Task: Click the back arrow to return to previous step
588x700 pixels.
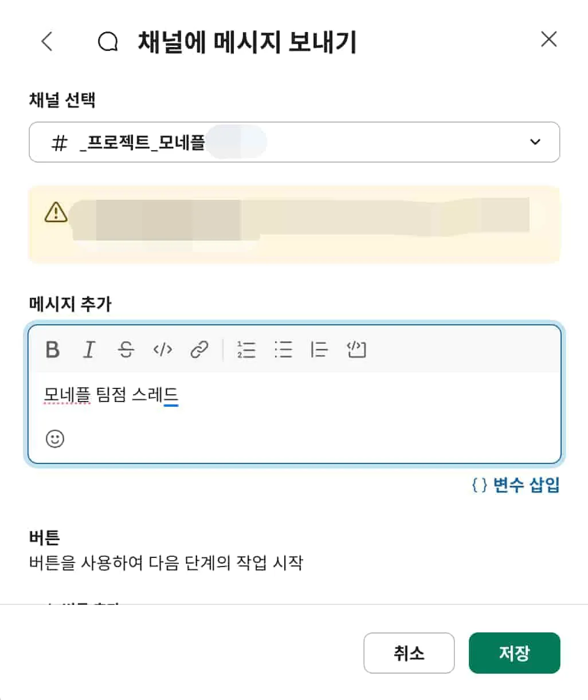Action: pos(47,41)
